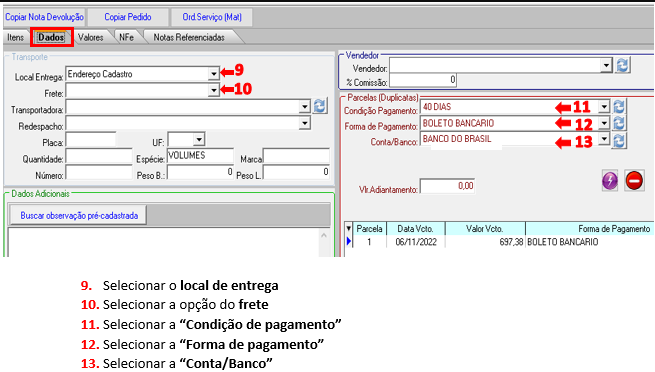This screenshot has height=372, width=655.
Task: Open the Conta/Banco dropdown arrow
Action: [604, 139]
